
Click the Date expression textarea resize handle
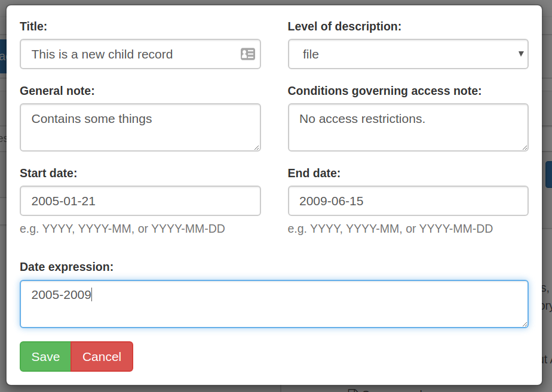point(525,324)
